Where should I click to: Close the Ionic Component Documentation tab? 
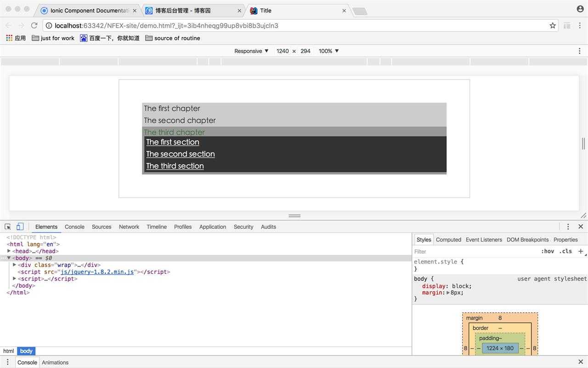tap(135, 11)
